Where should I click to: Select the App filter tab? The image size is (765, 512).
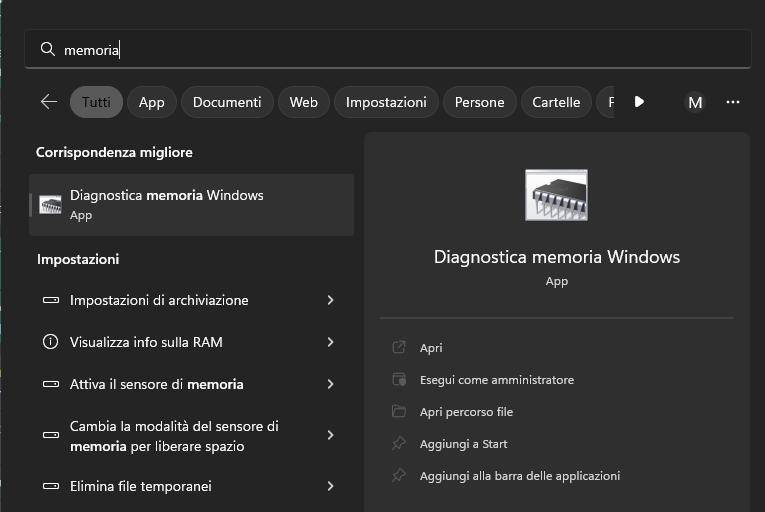point(152,102)
